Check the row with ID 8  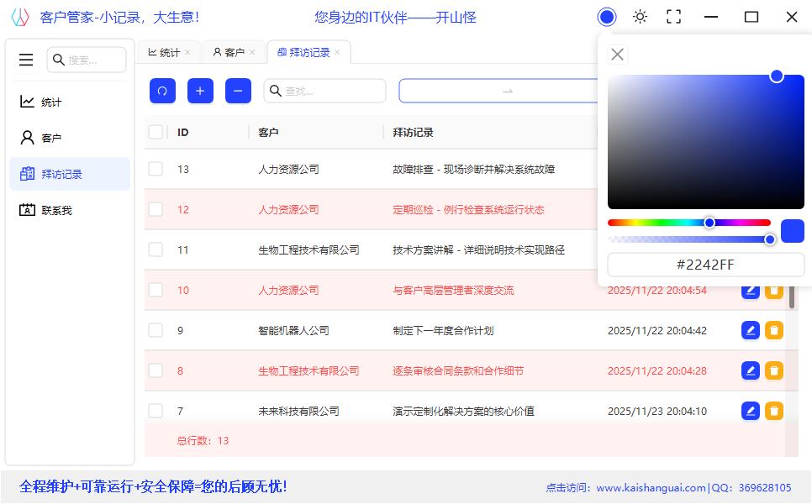(156, 370)
